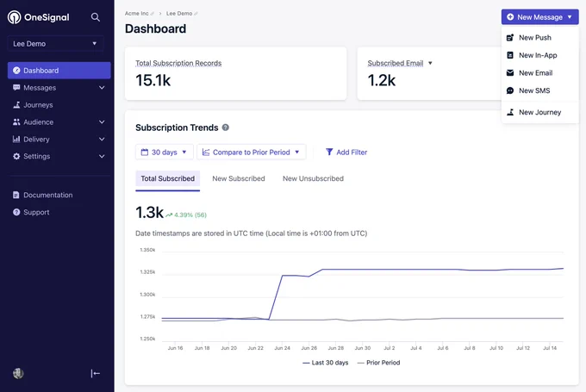The width and height of the screenshot is (586, 392).
Task: Click the New Message button label
Action: [539, 17]
